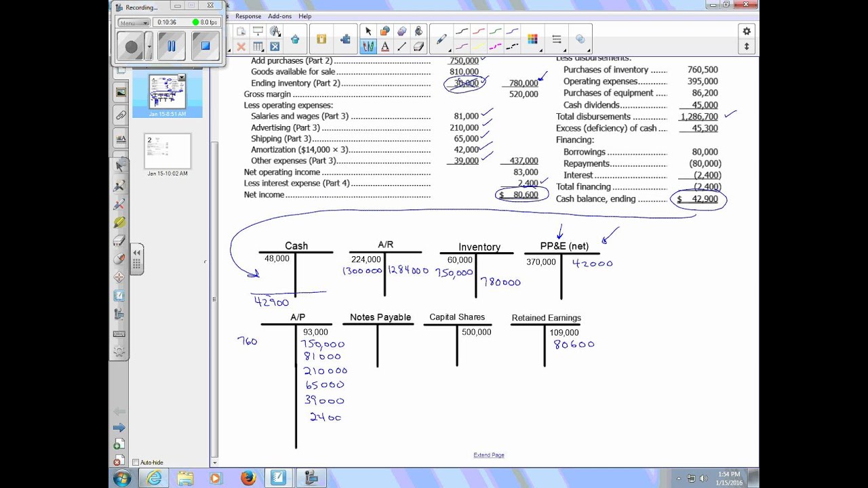868x488 pixels.
Task: Enable the Auto-hide checkbox
Action: click(136, 462)
